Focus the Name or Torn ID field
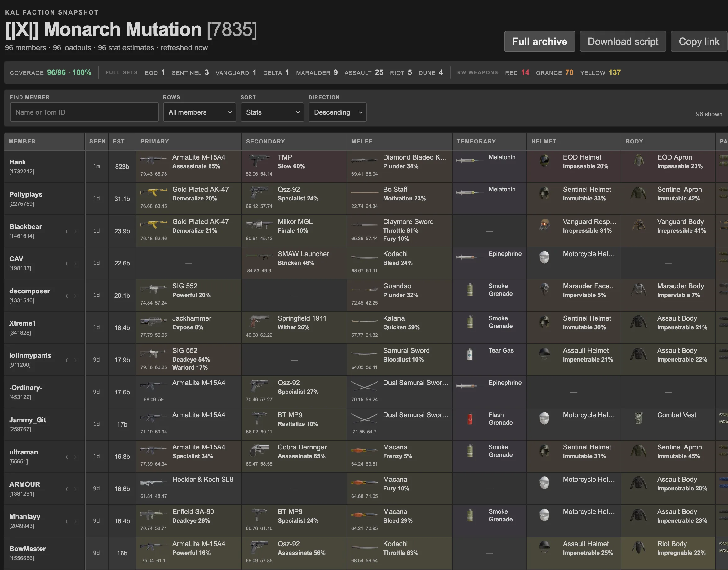This screenshot has width=728, height=570. click(84, 112)
